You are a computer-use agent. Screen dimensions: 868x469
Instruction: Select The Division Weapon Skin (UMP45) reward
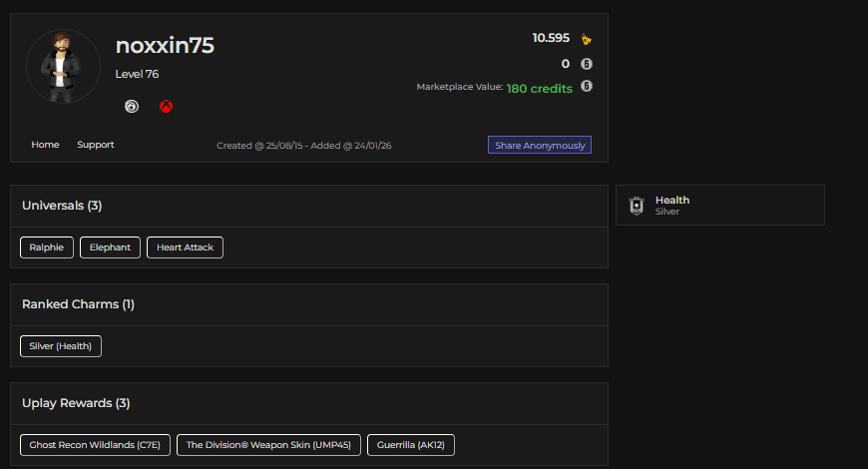click(x=268, y=445)
